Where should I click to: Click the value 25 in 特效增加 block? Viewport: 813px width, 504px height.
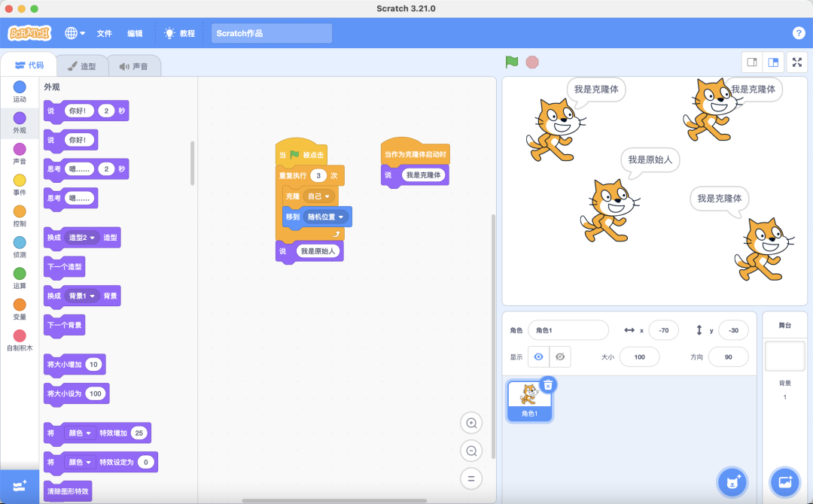[x=139, y=433]
